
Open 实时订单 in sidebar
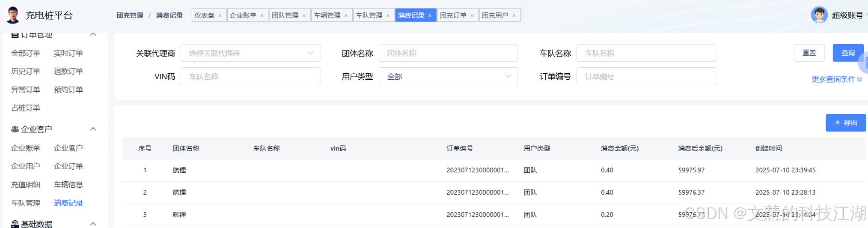68,53
